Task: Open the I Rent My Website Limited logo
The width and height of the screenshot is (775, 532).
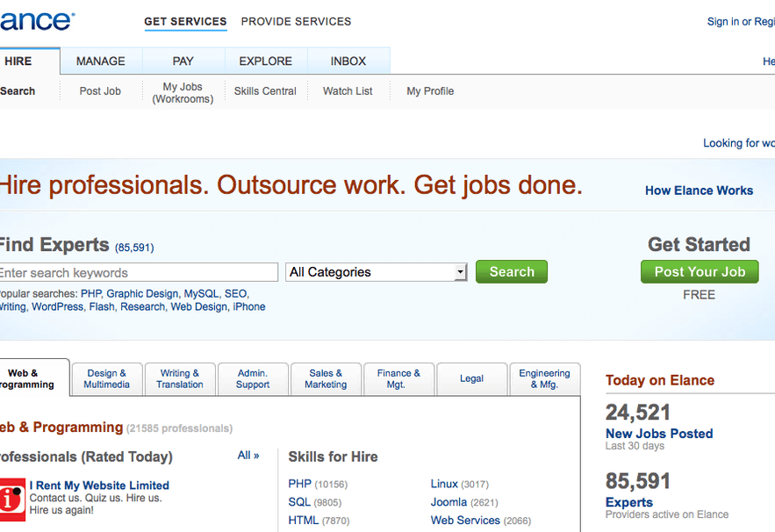Action: (12, 500)
